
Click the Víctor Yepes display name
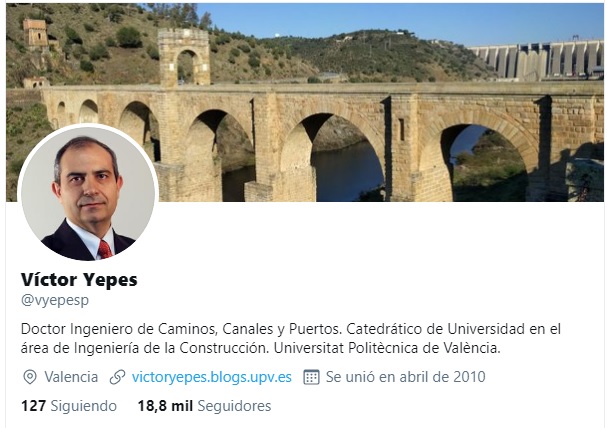click(79, 279)
